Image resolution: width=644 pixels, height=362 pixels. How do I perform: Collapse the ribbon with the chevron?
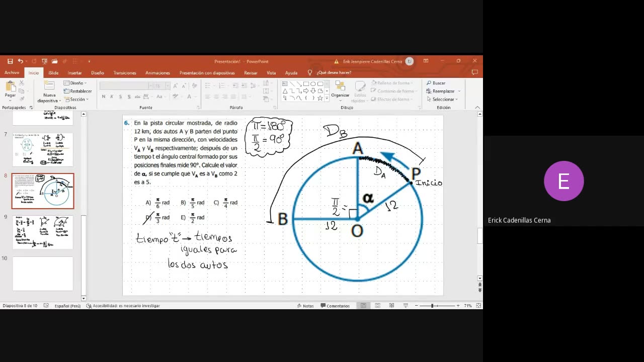click(477, 108)
